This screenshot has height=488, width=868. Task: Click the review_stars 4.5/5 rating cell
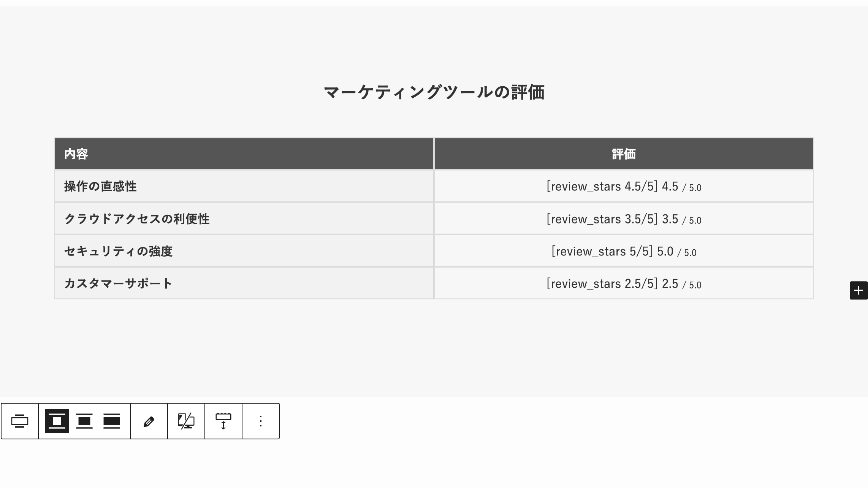[x=624, y=186]
